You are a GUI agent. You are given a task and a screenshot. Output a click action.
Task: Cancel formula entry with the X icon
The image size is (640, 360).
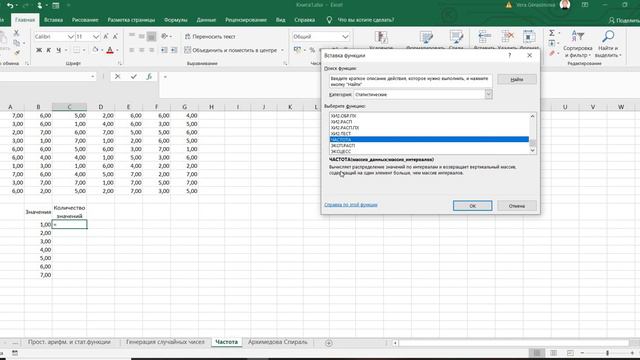tap(117, 76)
